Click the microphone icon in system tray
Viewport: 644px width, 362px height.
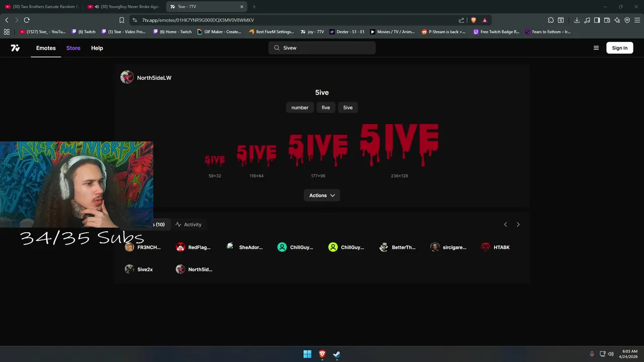(592, 354)
